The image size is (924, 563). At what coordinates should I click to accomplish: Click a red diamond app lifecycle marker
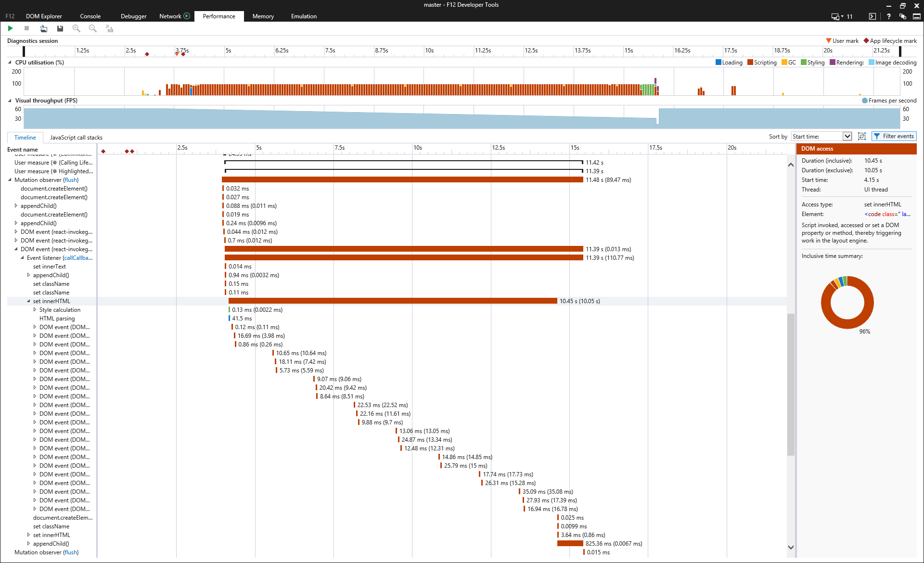[x=147, y=54]
